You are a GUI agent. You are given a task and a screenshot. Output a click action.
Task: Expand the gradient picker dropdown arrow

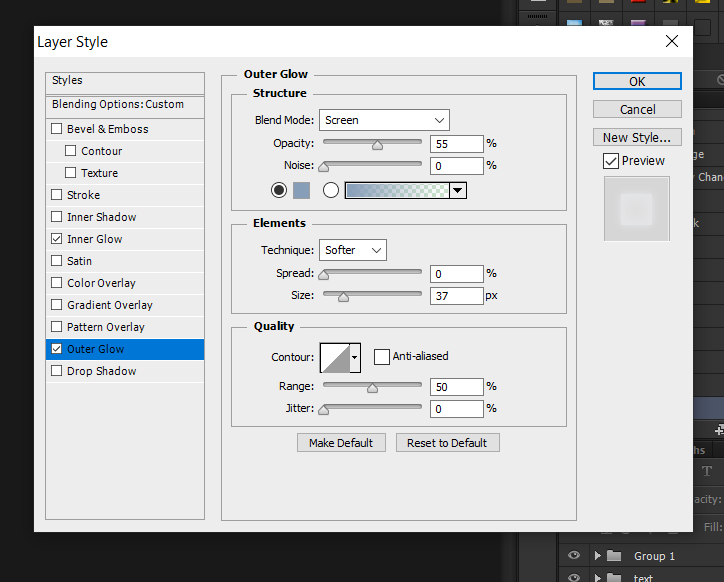click(458, 190)
